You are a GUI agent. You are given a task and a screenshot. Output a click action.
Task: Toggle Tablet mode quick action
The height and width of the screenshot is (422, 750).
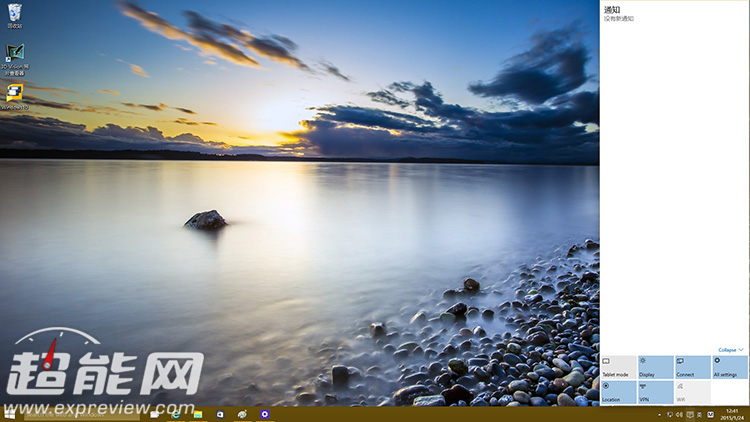pos(618,367)
